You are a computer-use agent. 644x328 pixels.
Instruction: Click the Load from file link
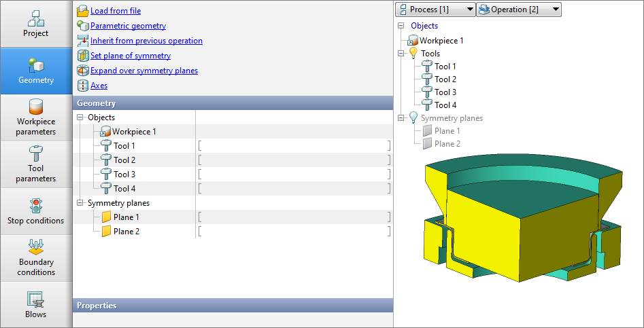click(x=116, y=11)
